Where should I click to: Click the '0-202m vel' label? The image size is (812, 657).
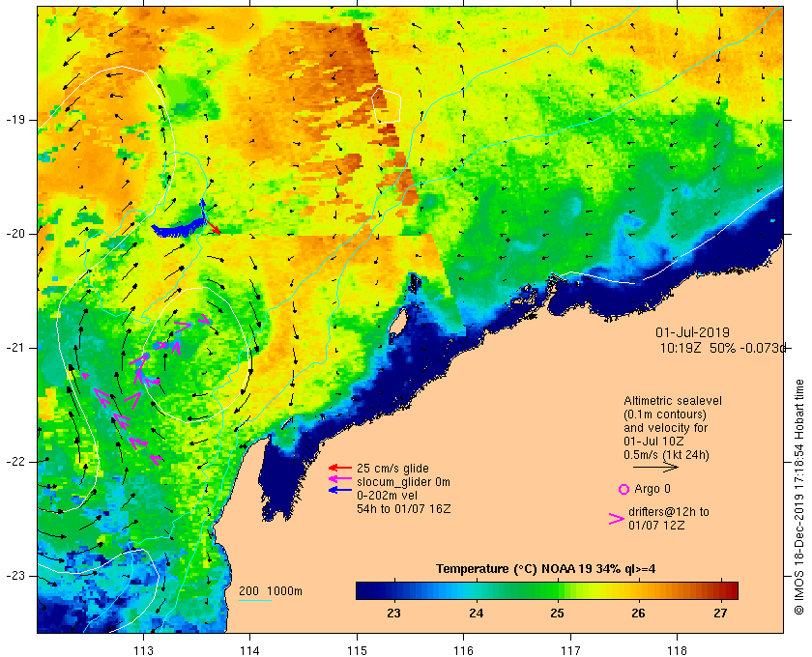[x=387, y=496]
